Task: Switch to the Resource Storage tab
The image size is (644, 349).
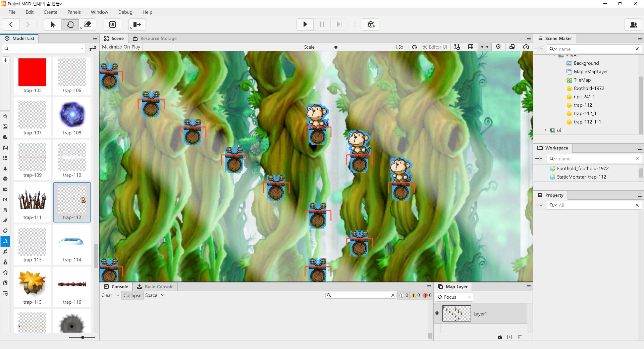Action: [x=155, y=39]
